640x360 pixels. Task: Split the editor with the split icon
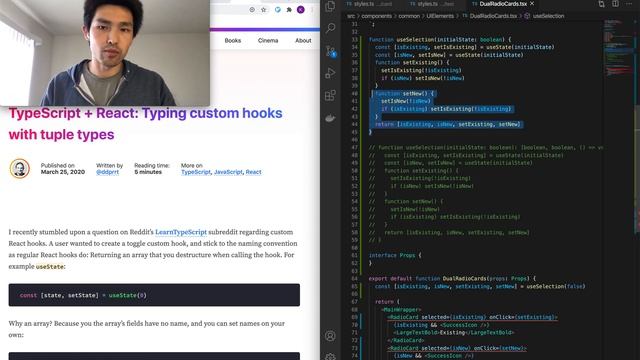615,4
